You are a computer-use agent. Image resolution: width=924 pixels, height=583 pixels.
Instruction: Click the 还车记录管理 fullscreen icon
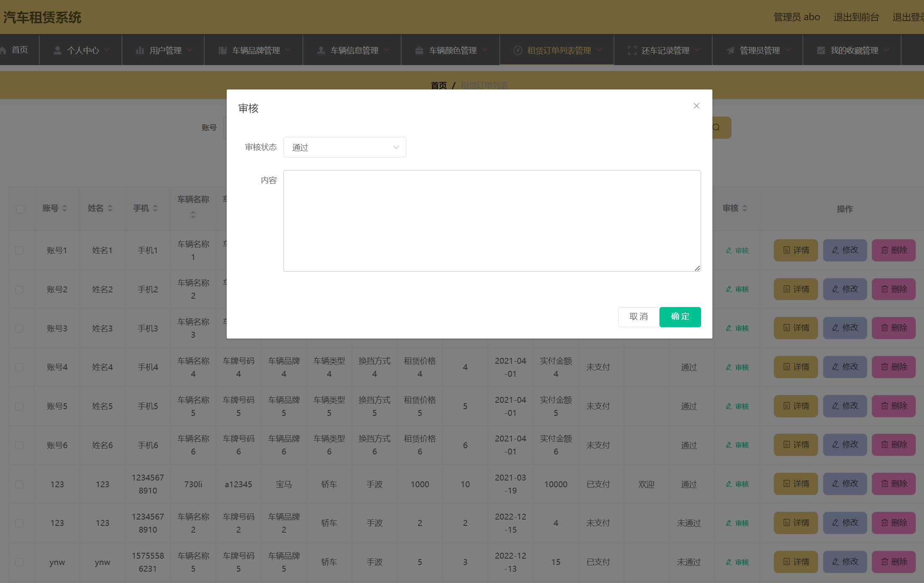[632, 50]
